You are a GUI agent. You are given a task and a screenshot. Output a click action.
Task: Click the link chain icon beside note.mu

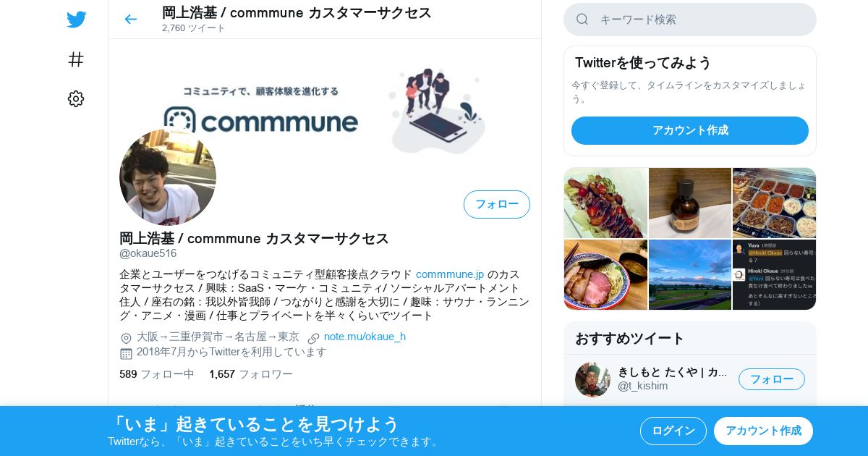(313, 338)
